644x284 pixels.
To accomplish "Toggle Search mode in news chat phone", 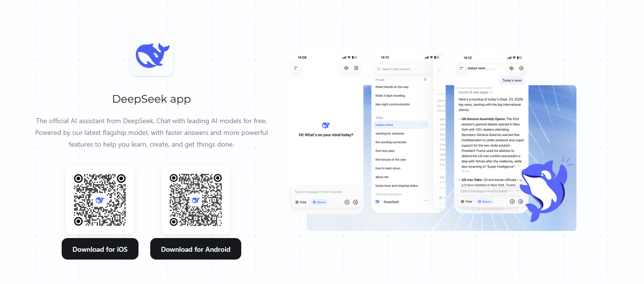I will pos(484,201).
